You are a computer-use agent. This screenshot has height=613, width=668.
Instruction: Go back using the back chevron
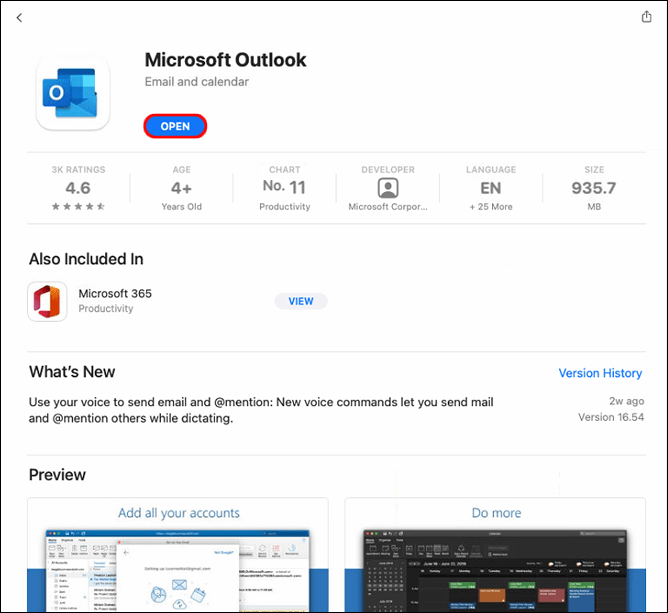point(19,17)
